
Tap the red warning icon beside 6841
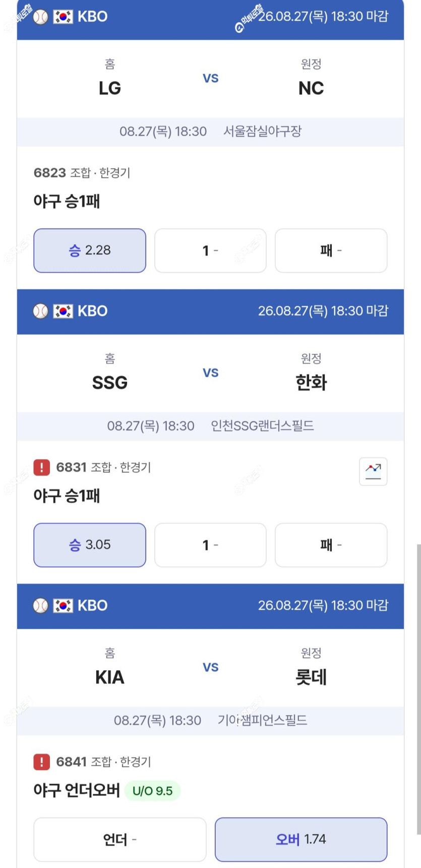click(x=41, y=762)
